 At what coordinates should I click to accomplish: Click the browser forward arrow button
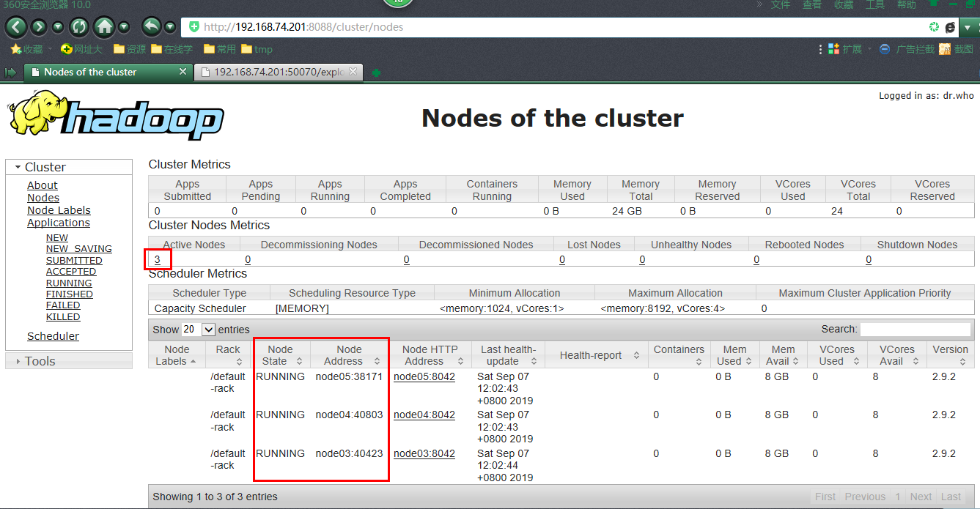pos(39,28)
